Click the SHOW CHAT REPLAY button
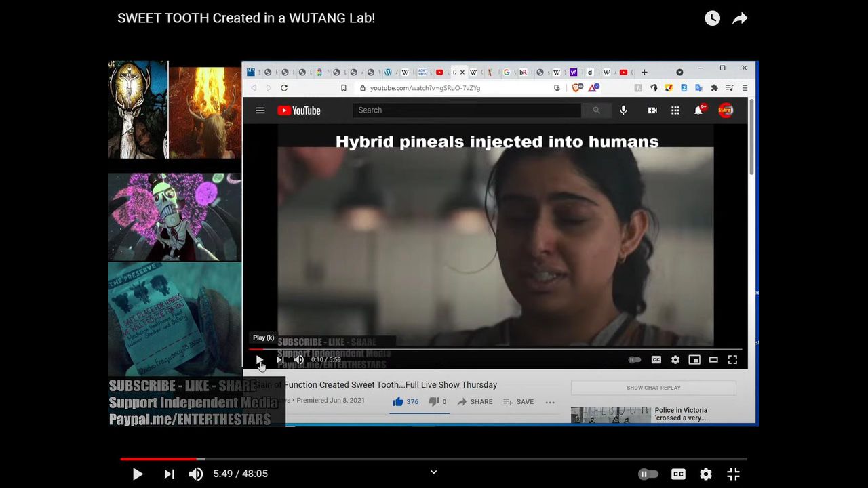This screenshot has width=868, height=488. tap(653, 388)
